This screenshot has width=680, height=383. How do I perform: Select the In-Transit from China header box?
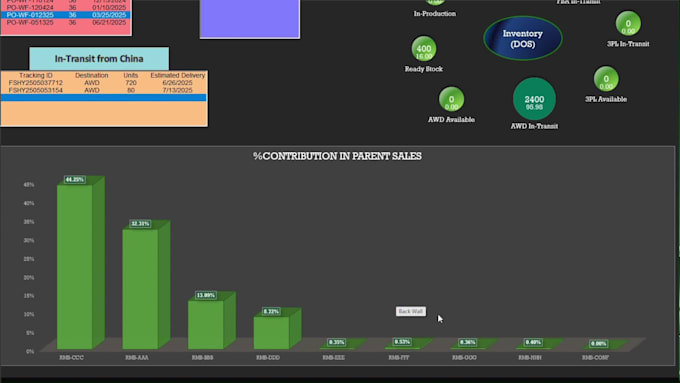99,59
